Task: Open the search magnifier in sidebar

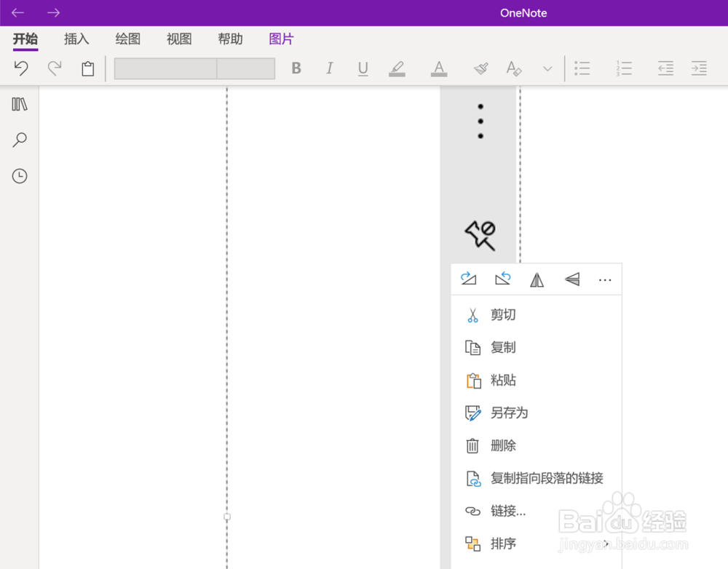Action: point(20,140)
